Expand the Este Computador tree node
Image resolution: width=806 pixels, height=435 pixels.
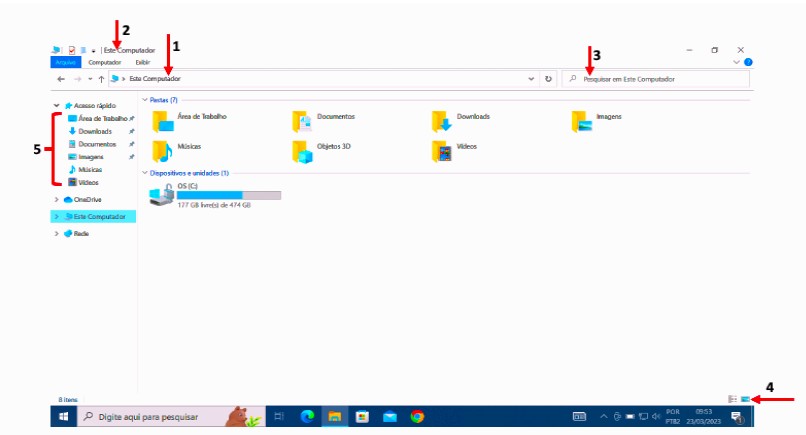coord(57,216)
